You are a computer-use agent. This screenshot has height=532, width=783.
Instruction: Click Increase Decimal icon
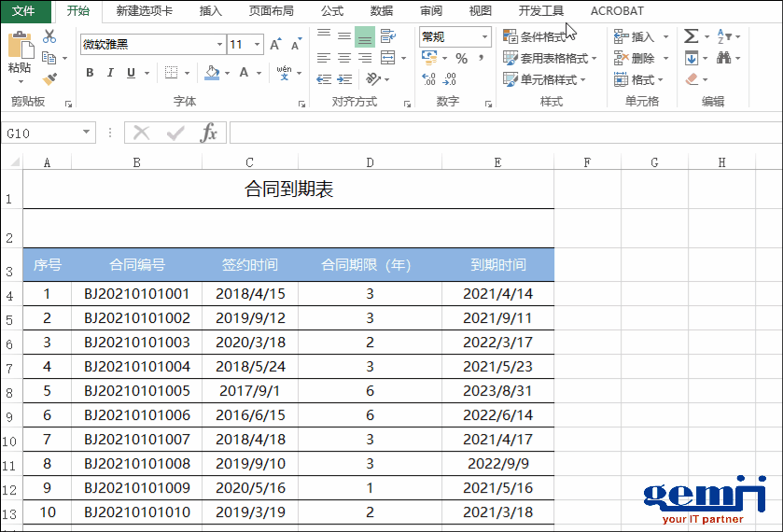pyautogui.click(x=428, y=79)
